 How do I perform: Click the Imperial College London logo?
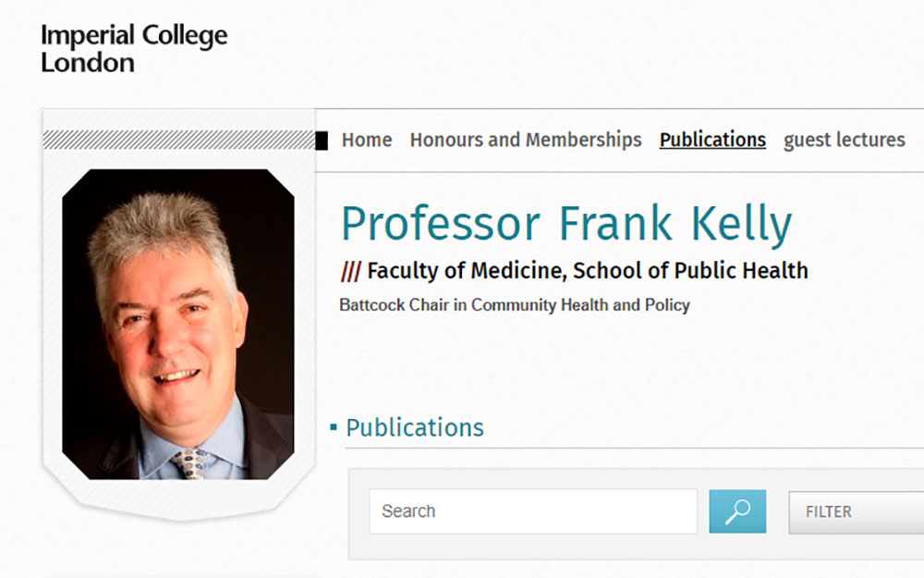tap(133, 49)
